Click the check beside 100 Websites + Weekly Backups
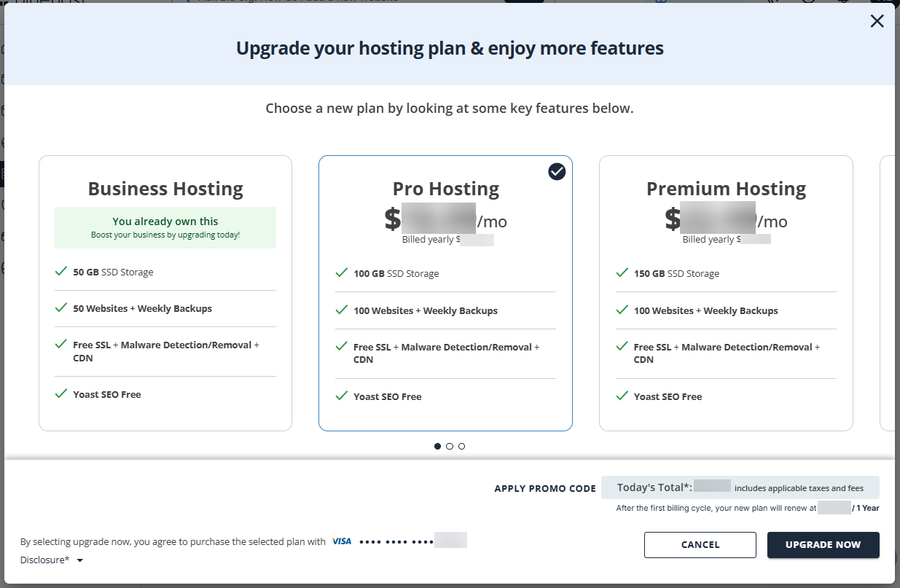Viewport: 900px width, 588px height. pyautogui.click(x=342, y=310)
